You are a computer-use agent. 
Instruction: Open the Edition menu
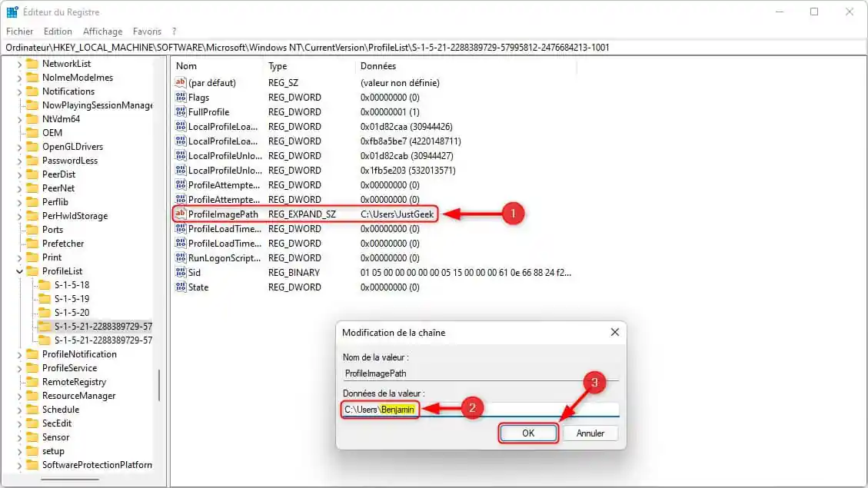[58, 31]
